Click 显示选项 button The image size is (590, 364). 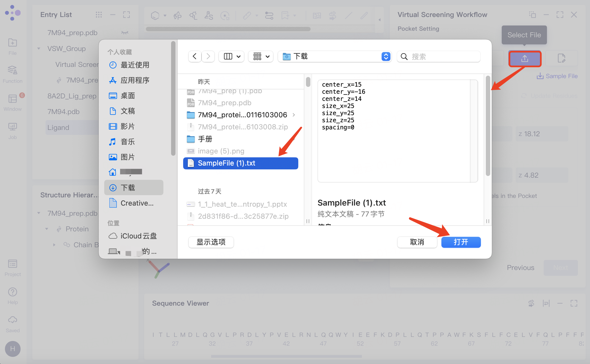click(211, 242)
